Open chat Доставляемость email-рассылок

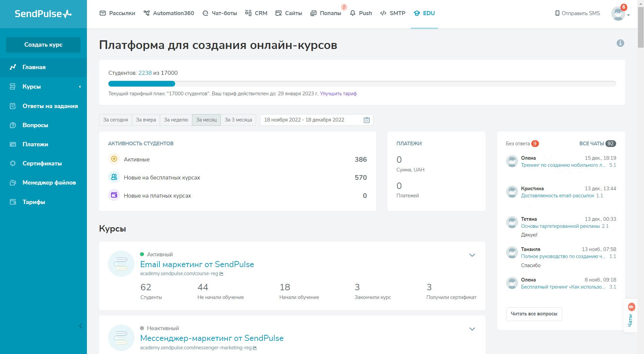557,196
